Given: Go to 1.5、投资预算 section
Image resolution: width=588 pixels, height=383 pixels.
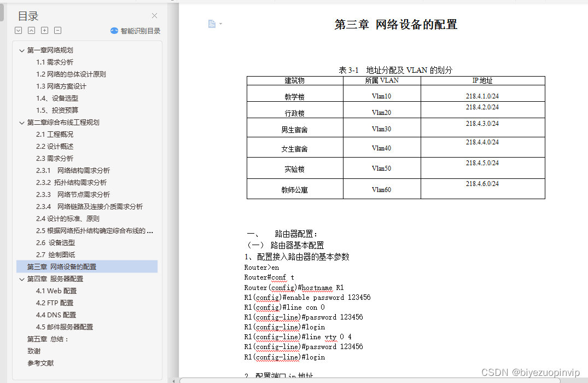Looking at the screenshot, I should pos(57,111).
